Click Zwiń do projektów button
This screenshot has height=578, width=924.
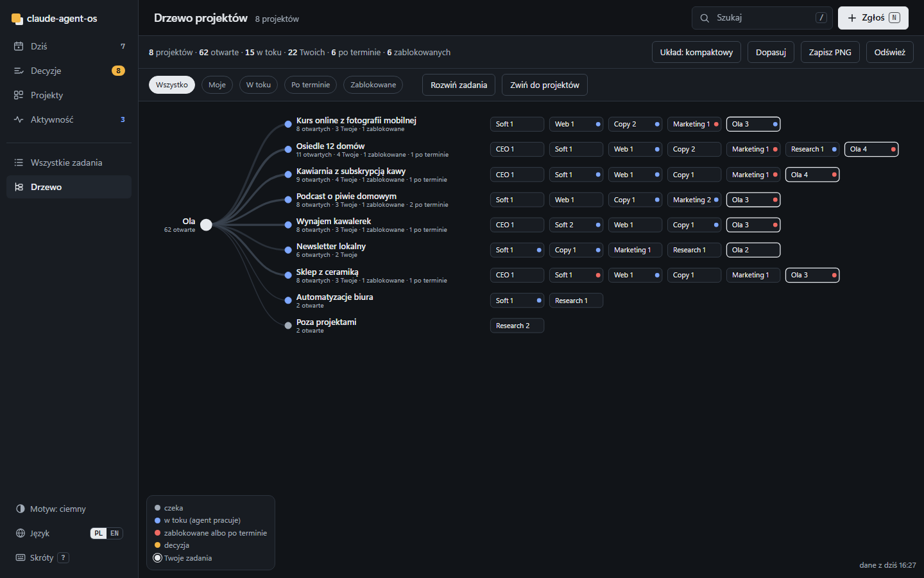point(545,85)
